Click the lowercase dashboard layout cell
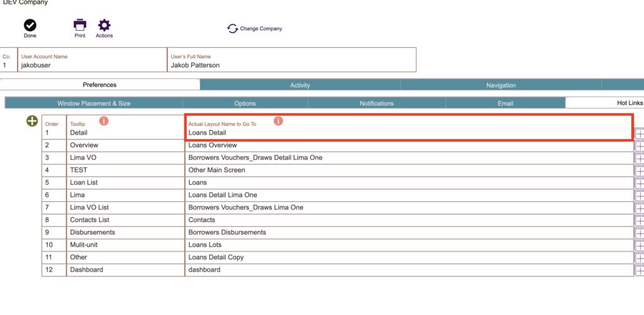The image size is (644, 315). (409, 270)
